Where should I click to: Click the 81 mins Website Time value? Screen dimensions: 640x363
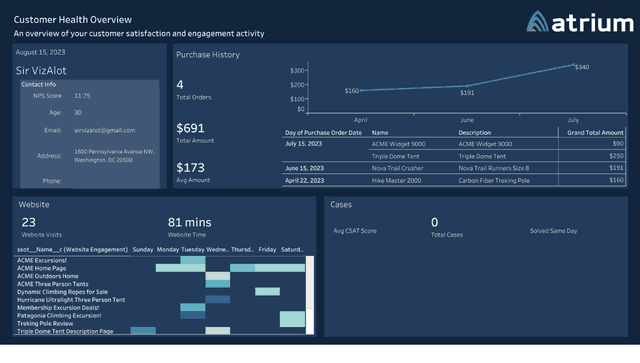[x=189, y=222]
